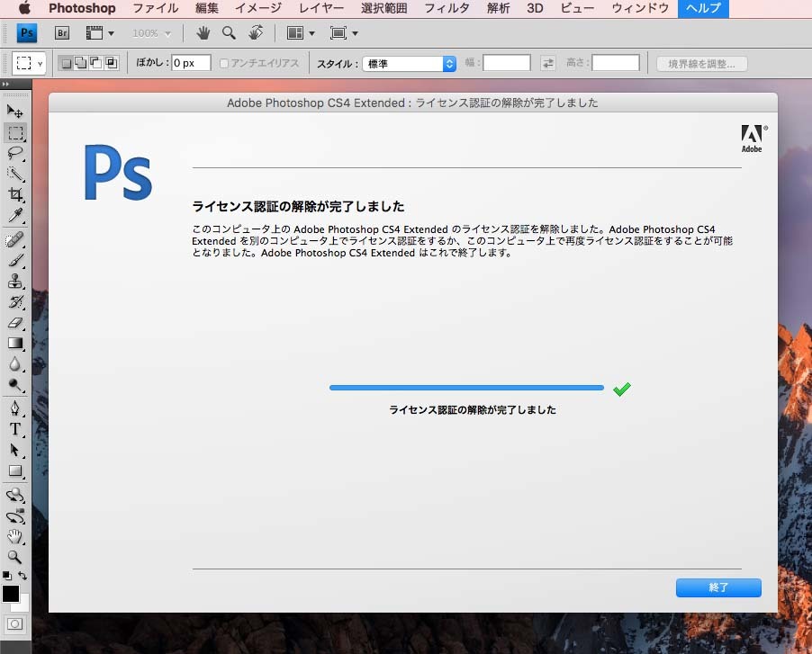
Task: Activate the Horizontal Type tool
Action: coord(15,429)
